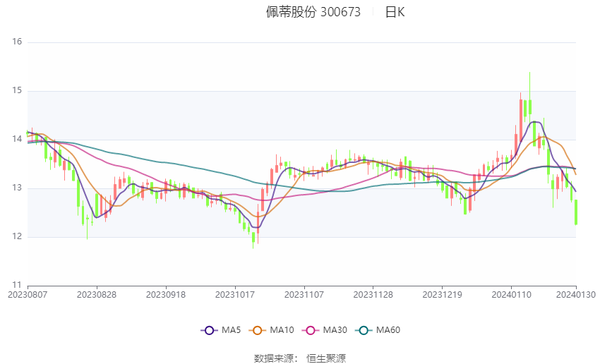The height and width of the screenshot is (364, 600).
Task: Toggle the MA30 legend marker
Action: [311, 330]
